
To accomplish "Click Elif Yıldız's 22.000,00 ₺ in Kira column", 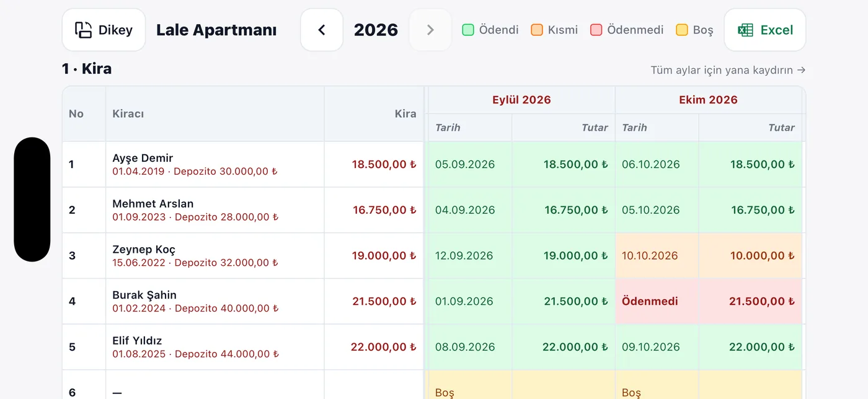I will point(384,347).
